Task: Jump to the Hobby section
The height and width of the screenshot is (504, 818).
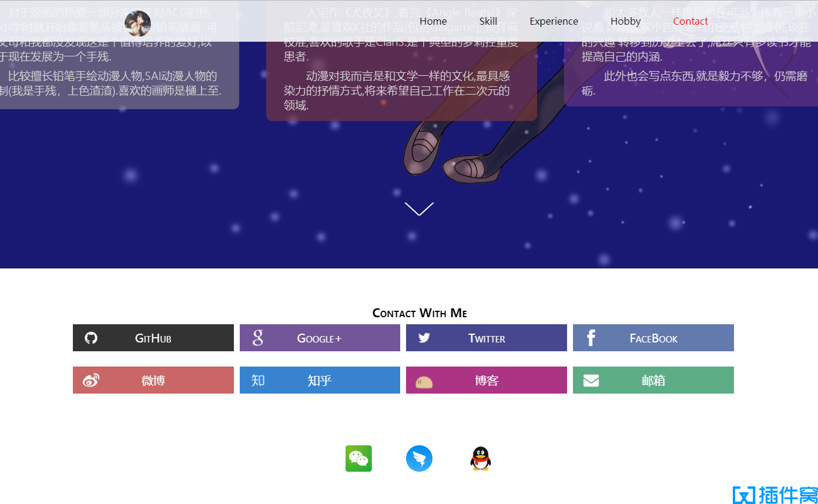Action: 625,21
